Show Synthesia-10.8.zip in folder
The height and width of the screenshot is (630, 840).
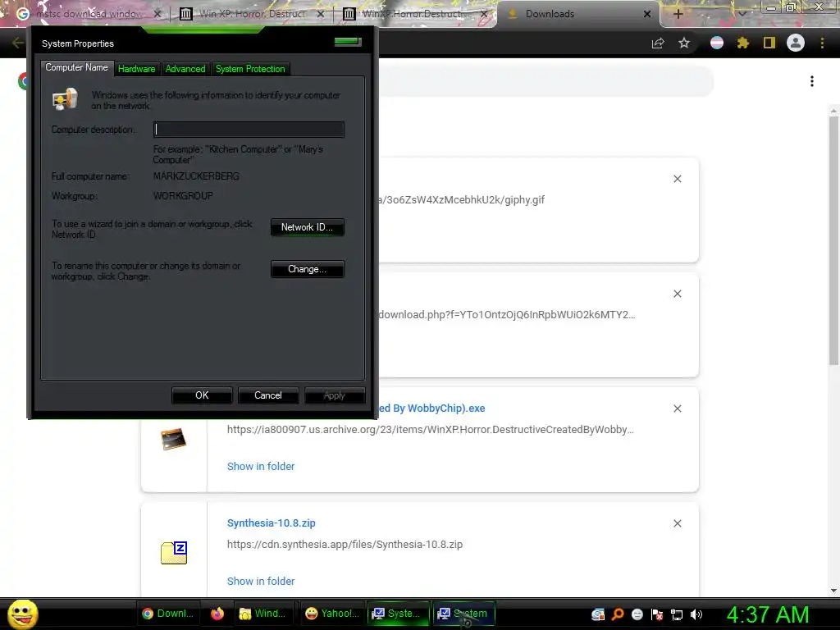[261, 582]
